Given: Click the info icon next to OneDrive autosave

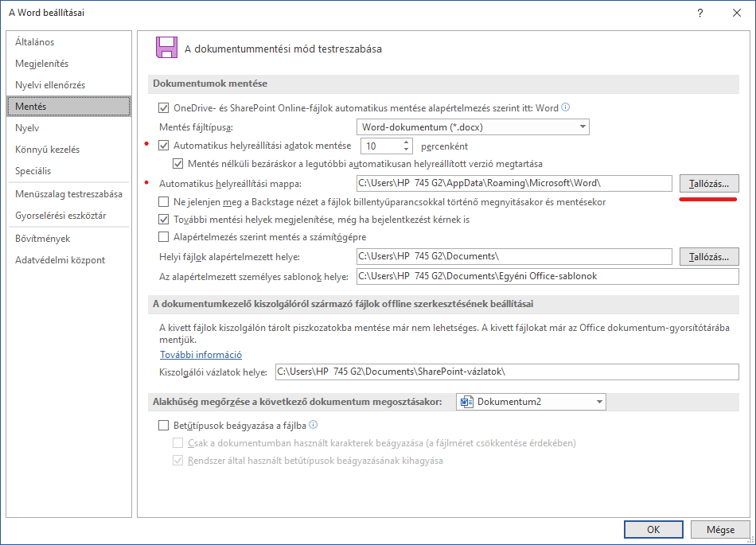Looking at the screenshot, I should [x=566, y=107].
